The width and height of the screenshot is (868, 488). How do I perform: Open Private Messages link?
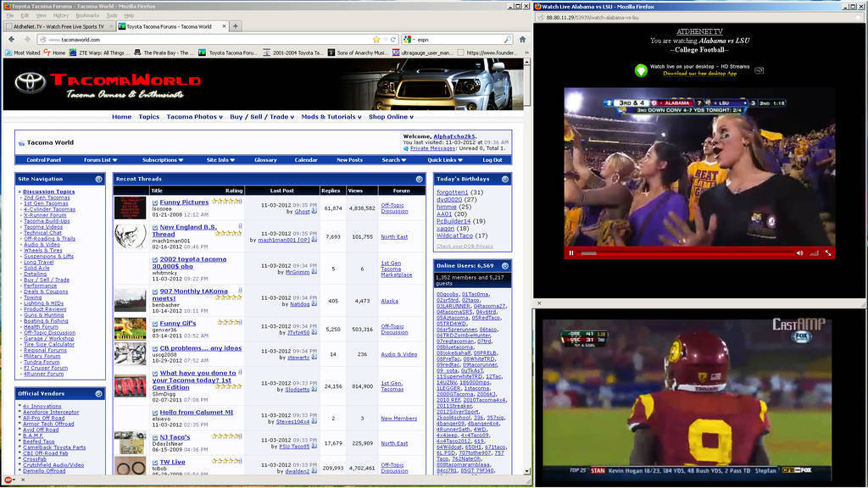tap(433, 148)
